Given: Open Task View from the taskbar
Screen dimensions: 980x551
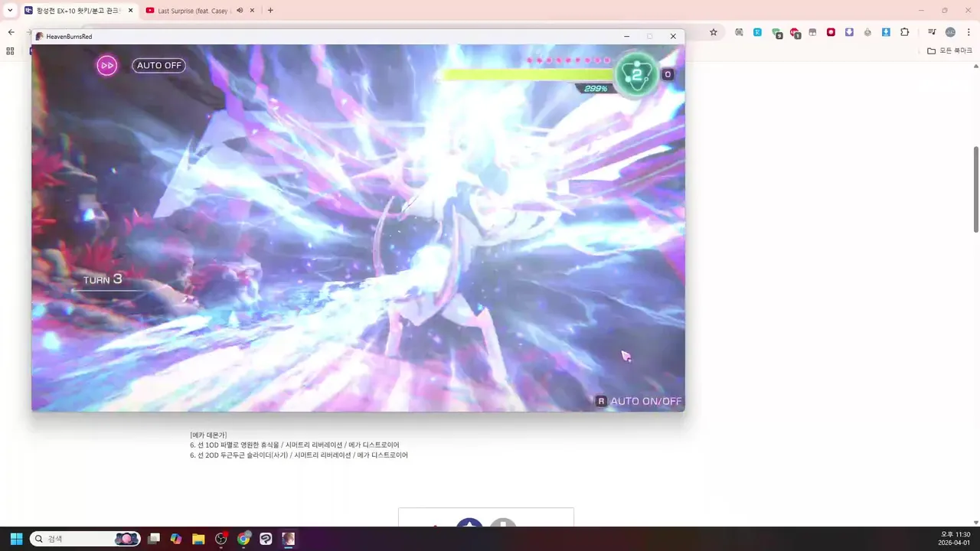Looking at the screenshot, I should pos(154,539).
